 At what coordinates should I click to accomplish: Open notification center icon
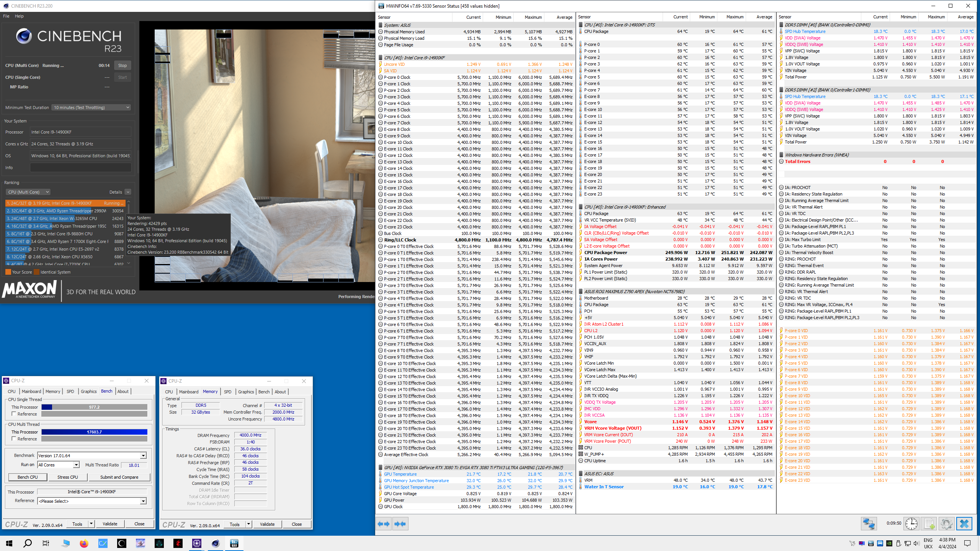[x=967, y=543]
